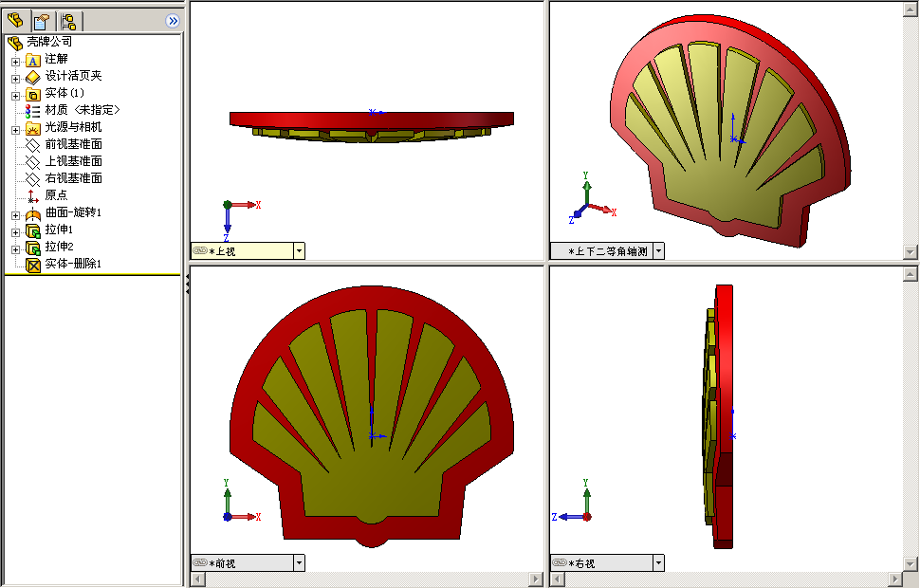Select the 壳牌公司 label in tree
Image resolution: width=920 pixels, height=588 pixels.
tap(49, 42)
